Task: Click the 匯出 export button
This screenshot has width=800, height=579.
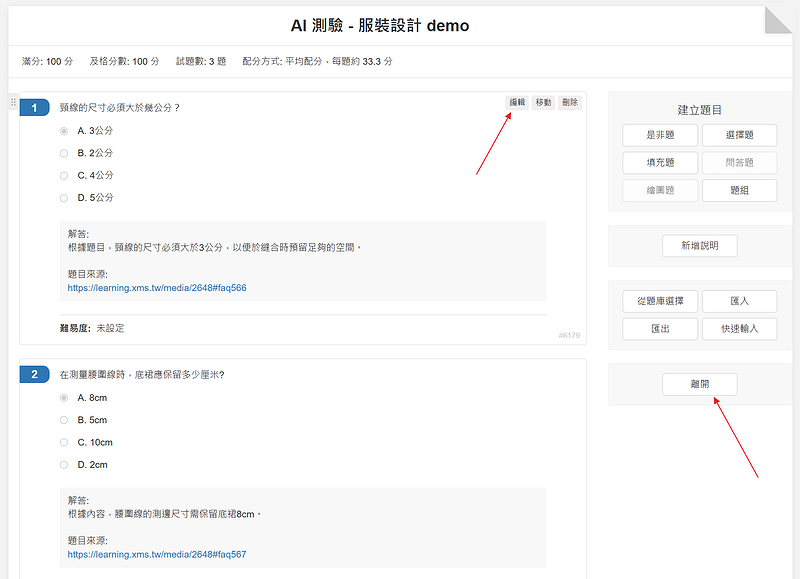Action: [659, 328]
